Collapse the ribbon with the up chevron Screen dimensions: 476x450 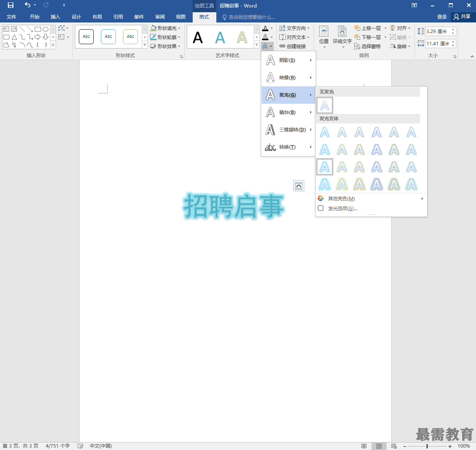coord(472,57)
